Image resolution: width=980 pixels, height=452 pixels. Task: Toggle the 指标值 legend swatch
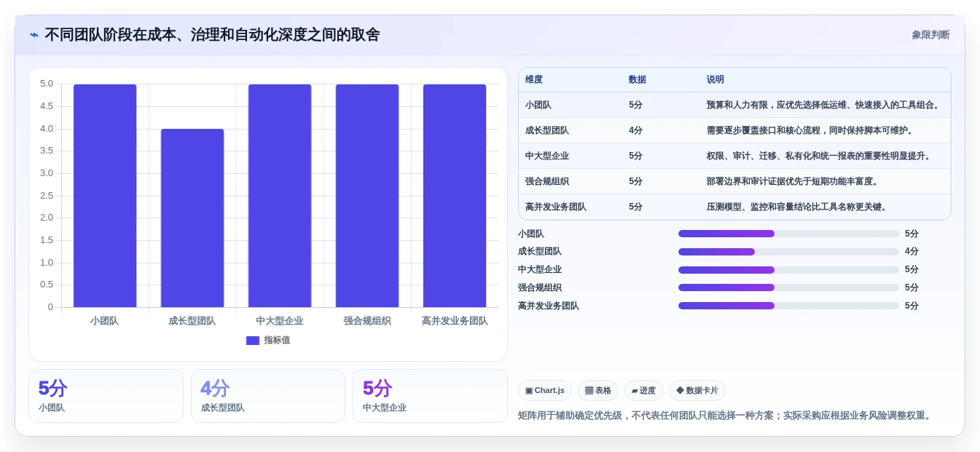point(253,341)
